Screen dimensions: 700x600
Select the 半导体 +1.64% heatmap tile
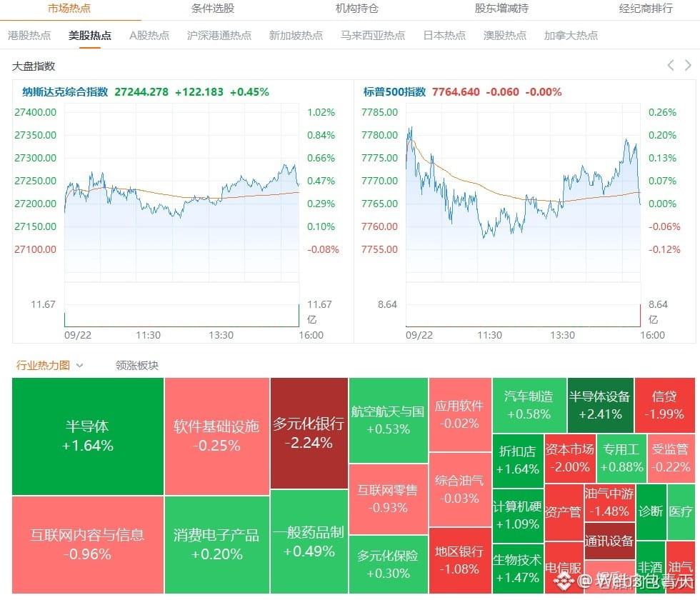click(87, 436)
